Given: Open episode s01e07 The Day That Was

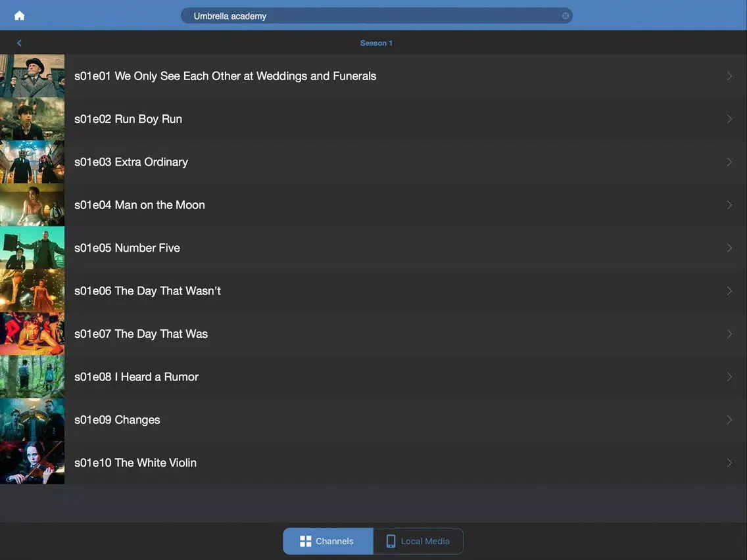Looking at the screenshot, I should [x=373, y=334].
